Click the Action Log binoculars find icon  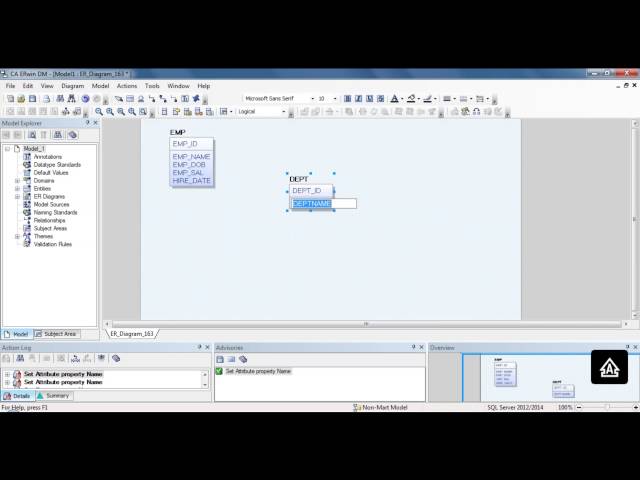pos(20,358)
